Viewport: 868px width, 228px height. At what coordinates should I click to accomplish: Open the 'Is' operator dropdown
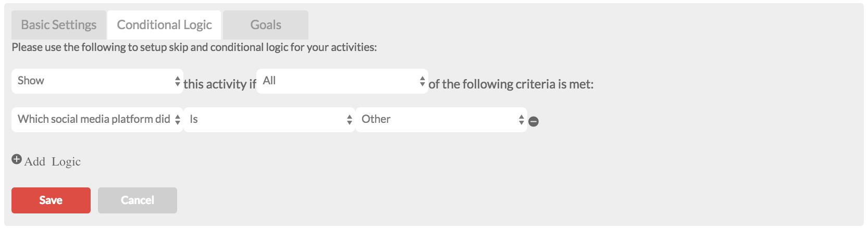[x=269, y=120]
